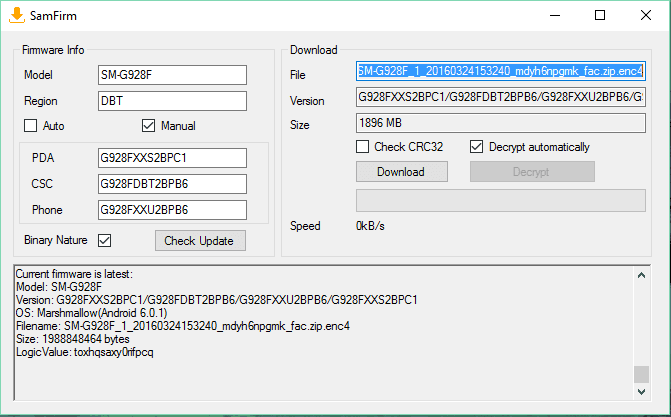The image size is (671, 417).
Task: Focus the Model input field
Action: click(x=172, y=75)
